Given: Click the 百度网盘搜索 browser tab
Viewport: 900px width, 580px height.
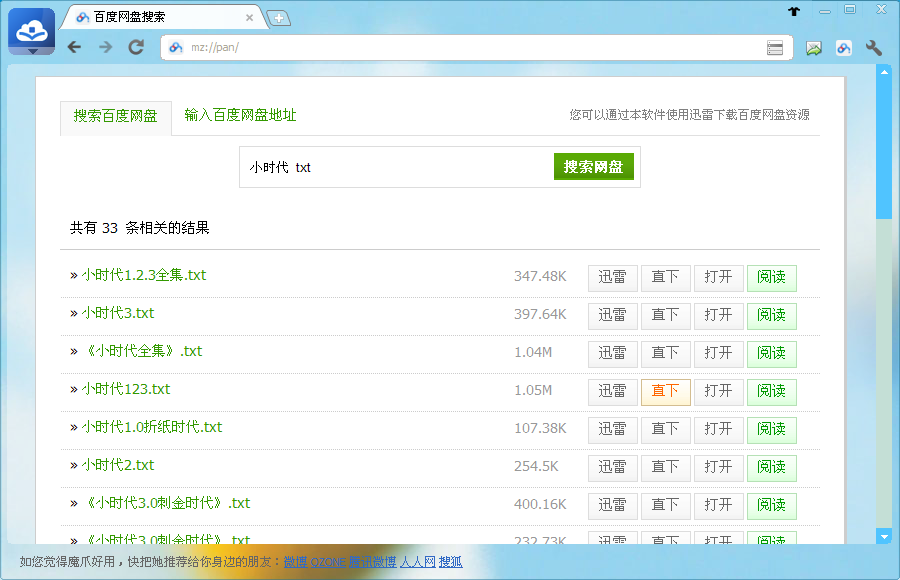Looking at the screenshot, I should click(150, 16).
